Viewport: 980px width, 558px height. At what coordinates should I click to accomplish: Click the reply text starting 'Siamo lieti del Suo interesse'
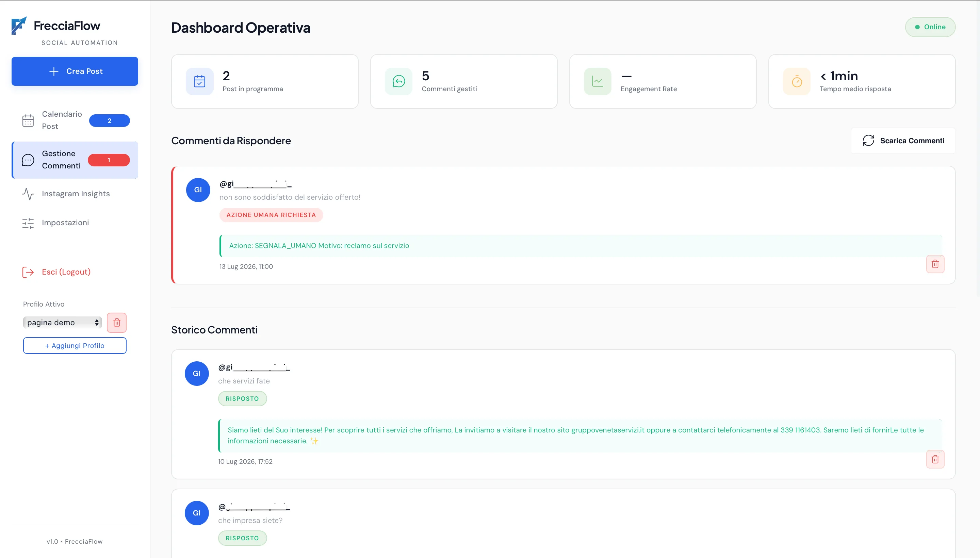click(576, 436)
